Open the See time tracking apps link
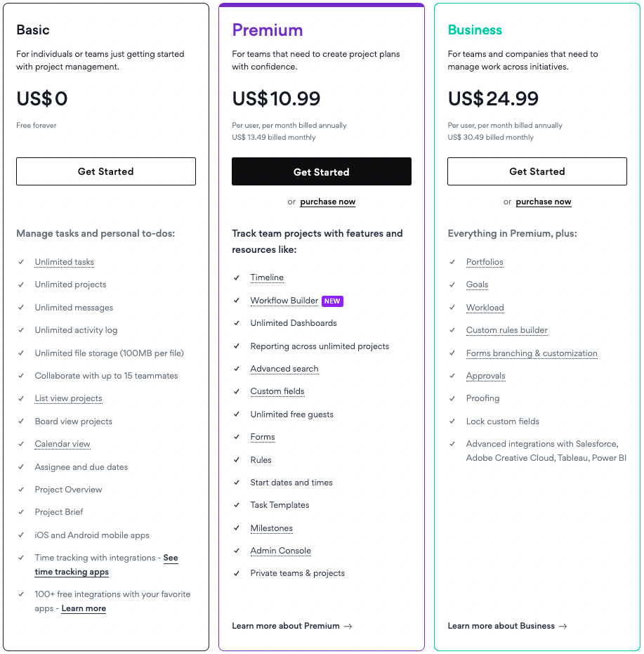Screen dimensions: 644x654 (x=106, y=565)
